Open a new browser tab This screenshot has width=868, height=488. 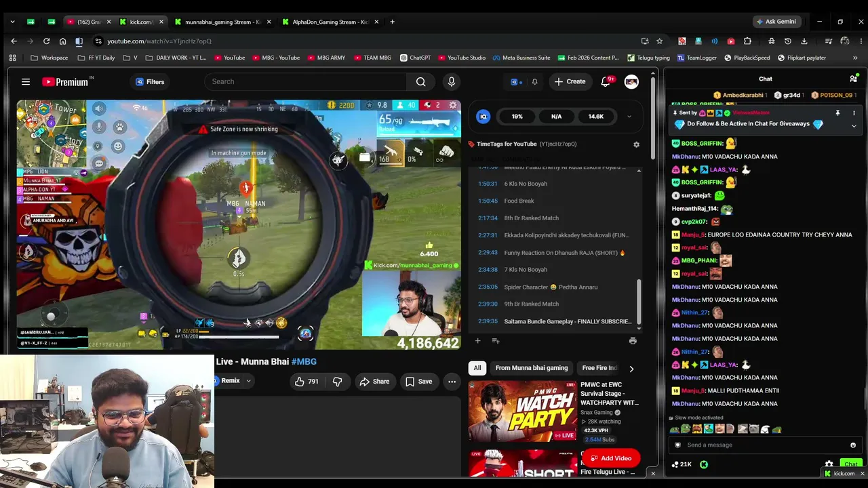(x=392, y=22)
